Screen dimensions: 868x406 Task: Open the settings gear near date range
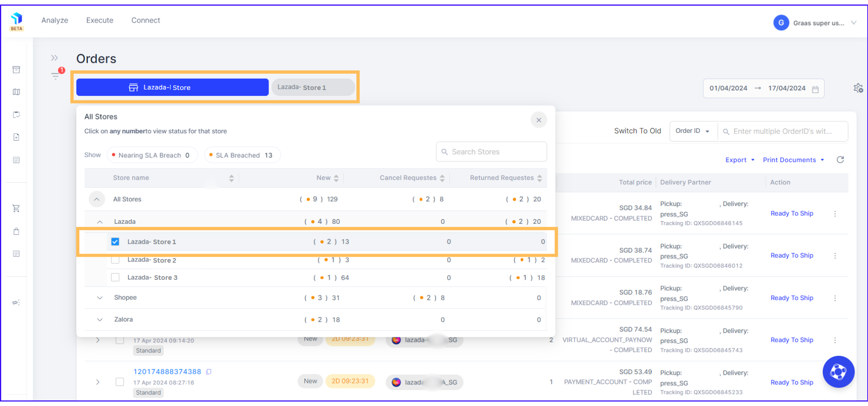pos(858,88)
